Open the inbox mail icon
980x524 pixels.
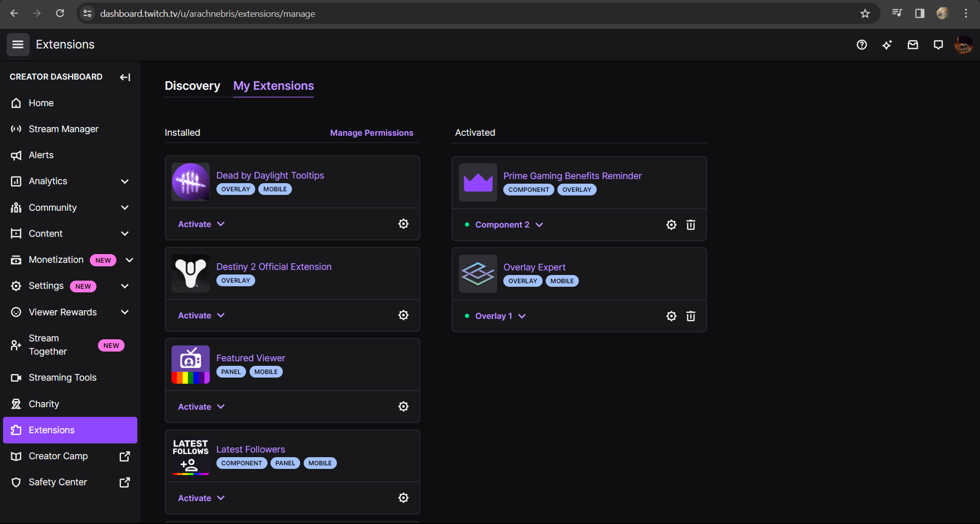click(x=913, y=45)
